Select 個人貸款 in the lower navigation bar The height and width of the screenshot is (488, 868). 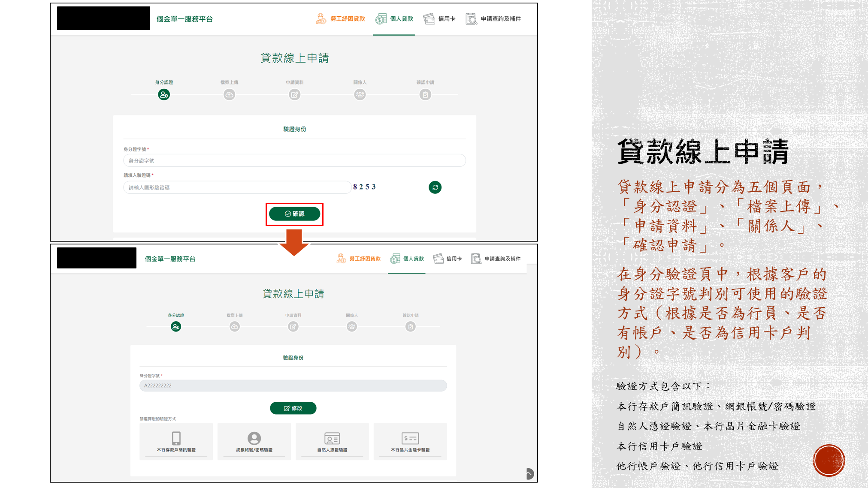tap(407, 259)
